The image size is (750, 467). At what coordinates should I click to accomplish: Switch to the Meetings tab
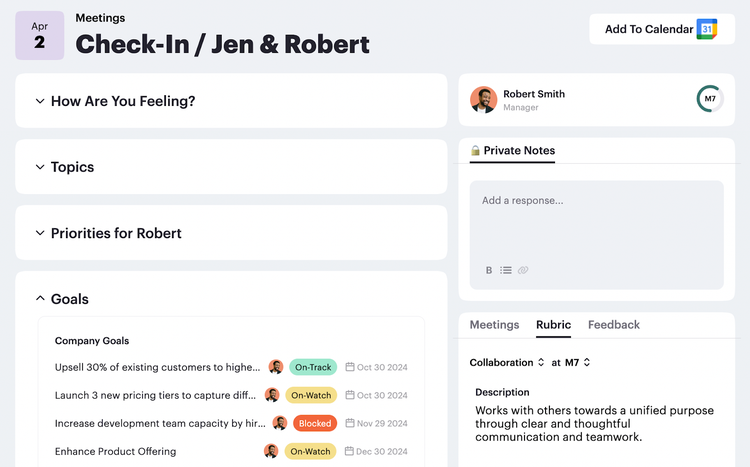click(x=494, y=325)
